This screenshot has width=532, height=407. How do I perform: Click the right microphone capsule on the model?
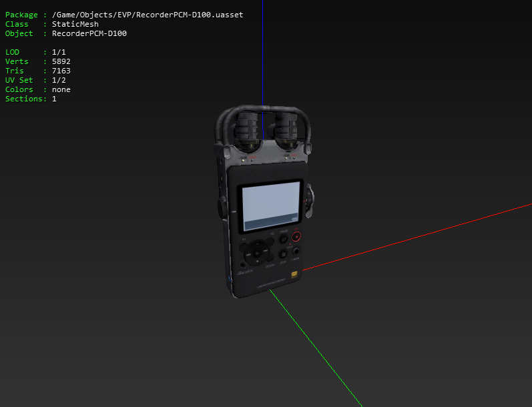286,131
